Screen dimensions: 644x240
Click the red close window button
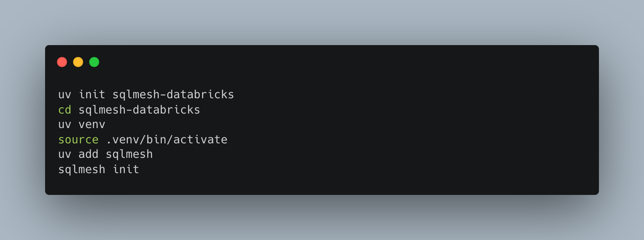(62, 62)
